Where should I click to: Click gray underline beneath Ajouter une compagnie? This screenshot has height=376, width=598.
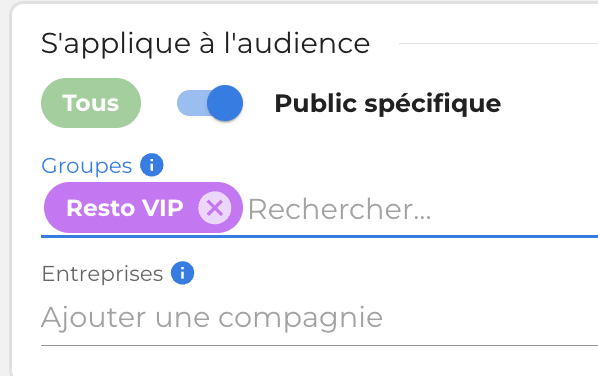point(320,345)
